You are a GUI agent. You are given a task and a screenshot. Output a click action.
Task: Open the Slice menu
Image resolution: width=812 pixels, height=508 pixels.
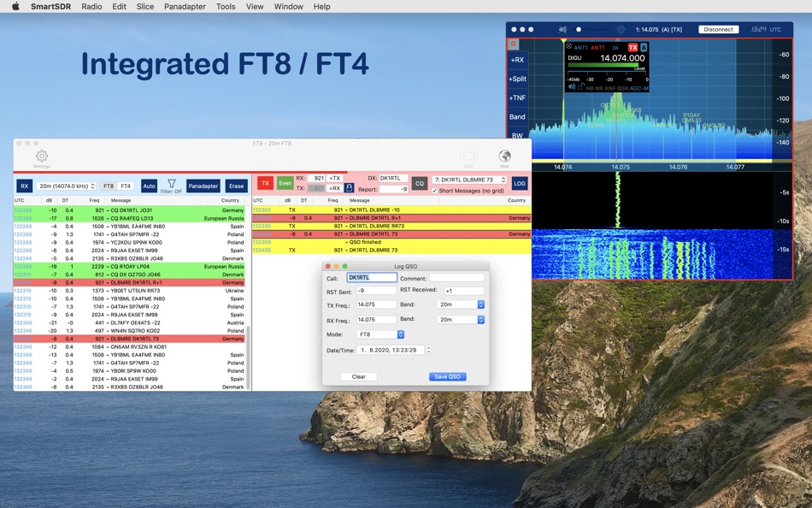coord(145,7)
